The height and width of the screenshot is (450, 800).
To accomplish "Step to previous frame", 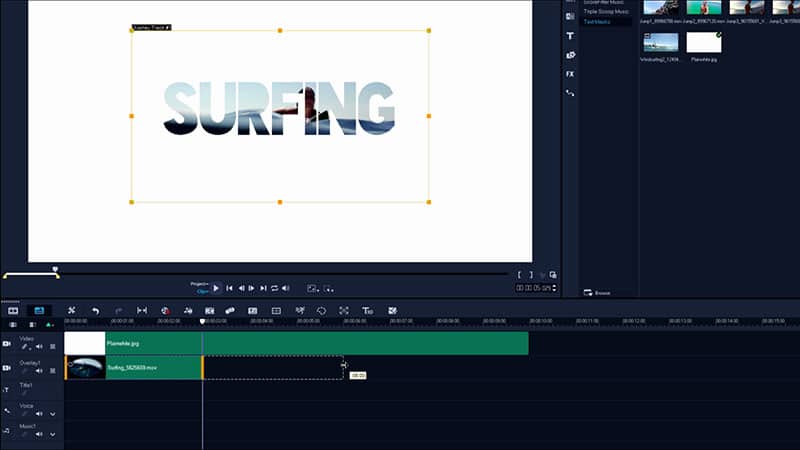I will 241,288.
